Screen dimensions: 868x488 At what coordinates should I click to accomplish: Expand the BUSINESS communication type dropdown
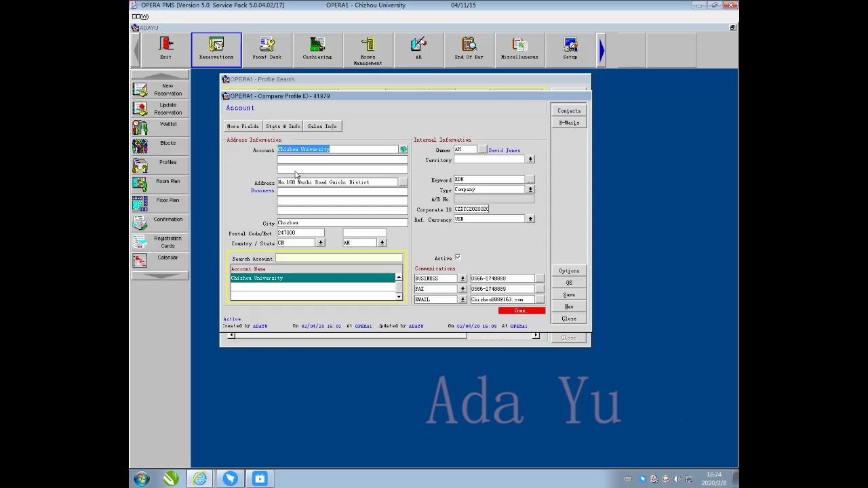pyautogui.click(x=463, y=279)
